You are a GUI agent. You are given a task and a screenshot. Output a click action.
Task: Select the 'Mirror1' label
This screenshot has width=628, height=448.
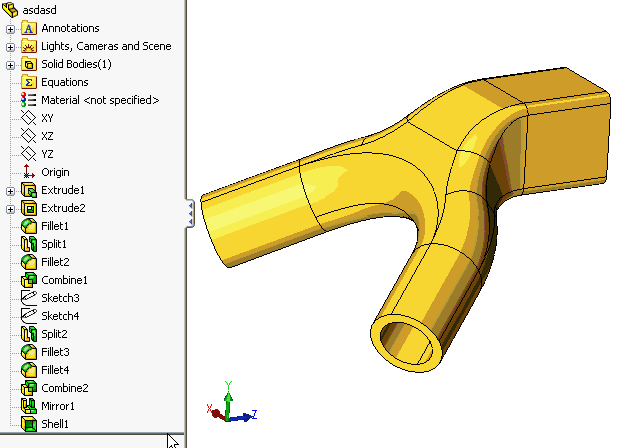click(x=58, y=406)
